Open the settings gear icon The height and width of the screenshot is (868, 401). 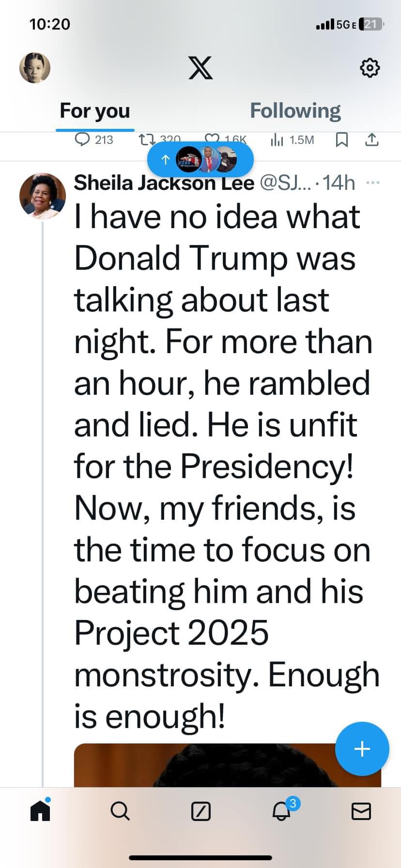[x=370, y=68]
